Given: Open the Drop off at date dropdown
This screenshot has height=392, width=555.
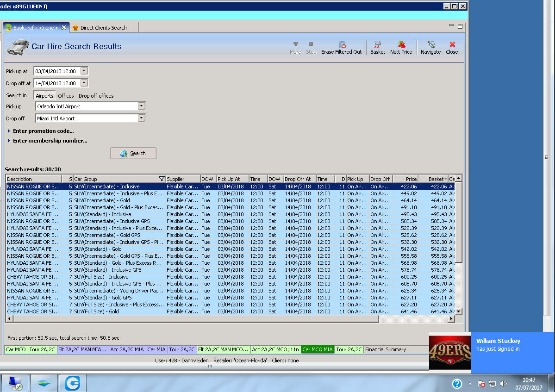Looking at the screenshot, I should pos(84,83).
